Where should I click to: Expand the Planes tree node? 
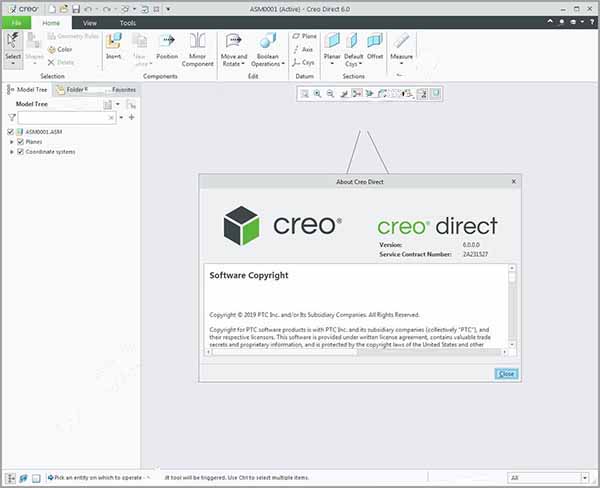click(x=11, y=142)
